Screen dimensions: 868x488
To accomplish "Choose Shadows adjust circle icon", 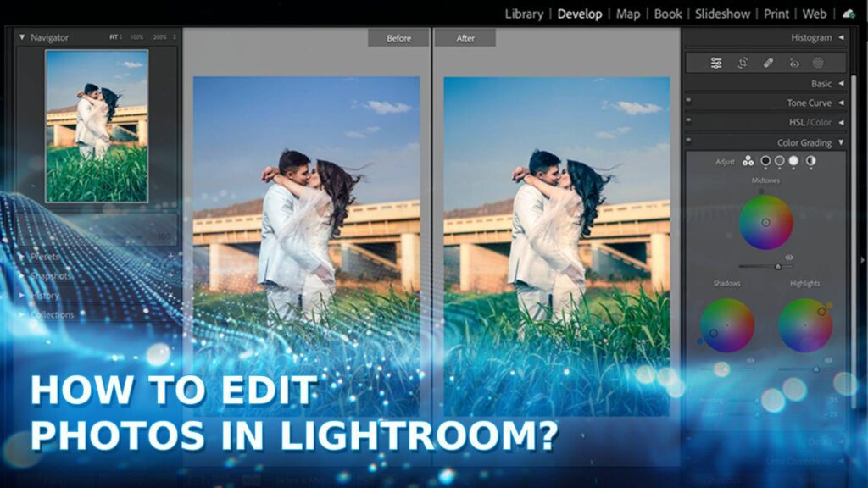I will 765,161.
